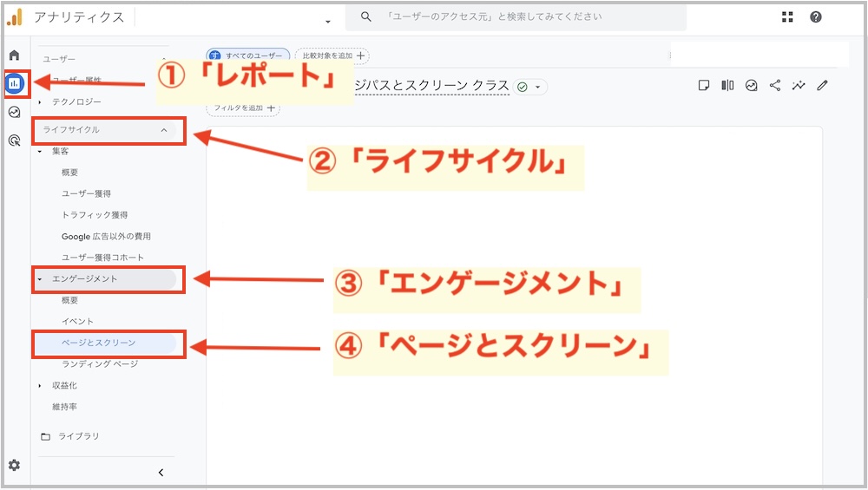Open the report status checkmark dropdown
Viewport: 868px width, 490px height.
530,87
